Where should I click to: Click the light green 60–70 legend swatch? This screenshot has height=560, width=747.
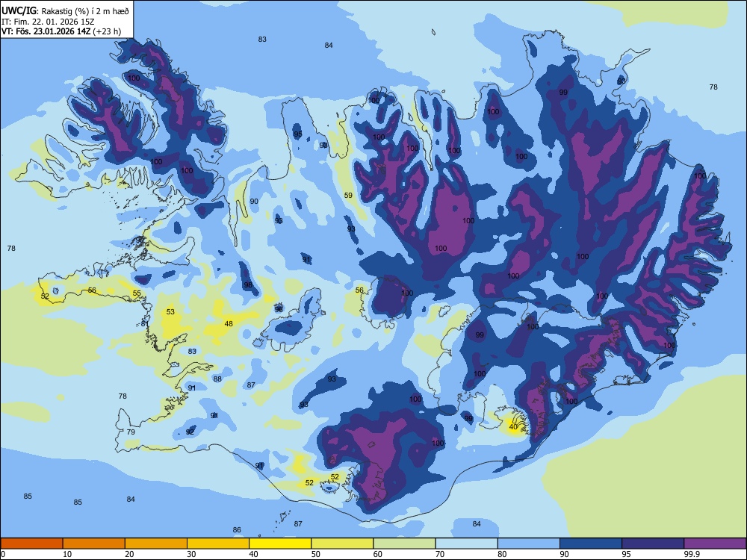point(404,544)
